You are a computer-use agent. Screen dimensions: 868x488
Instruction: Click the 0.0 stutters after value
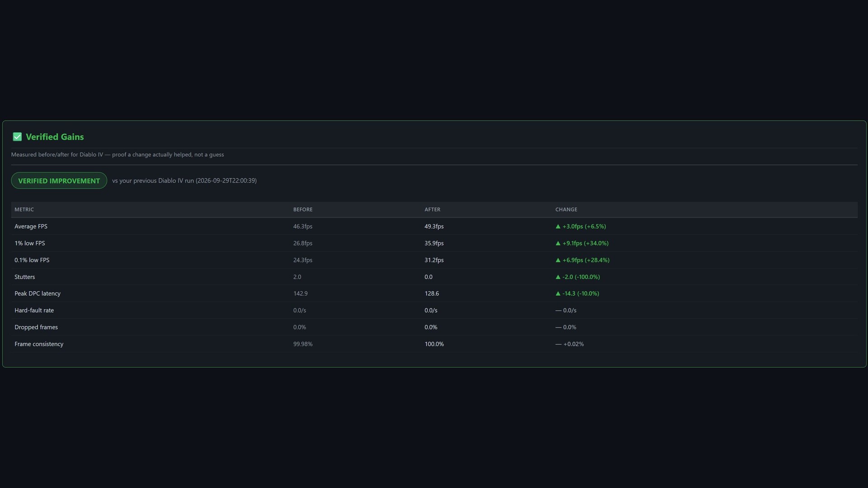(x=428, y=277)
